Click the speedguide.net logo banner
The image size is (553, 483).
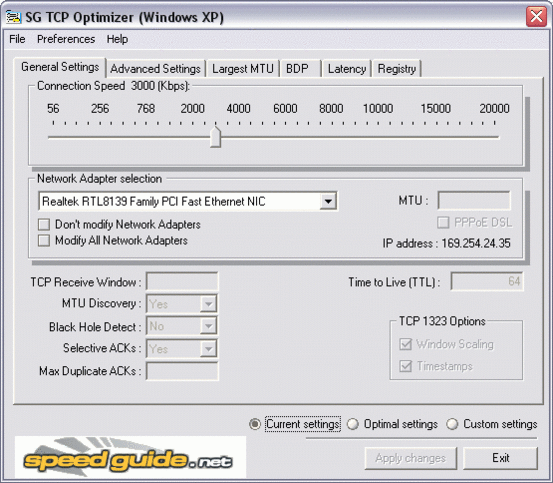pos(130,457)
